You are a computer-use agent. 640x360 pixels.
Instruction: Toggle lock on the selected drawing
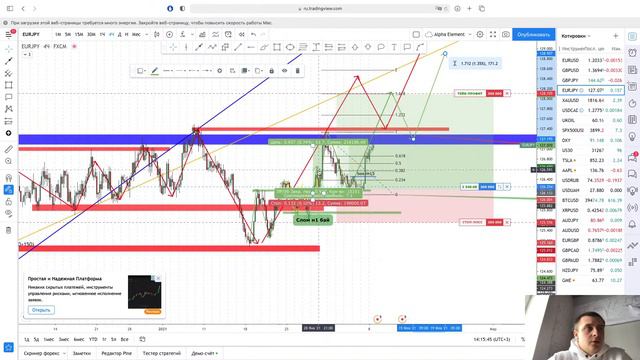pyautogui.click(x=271, y=71)
